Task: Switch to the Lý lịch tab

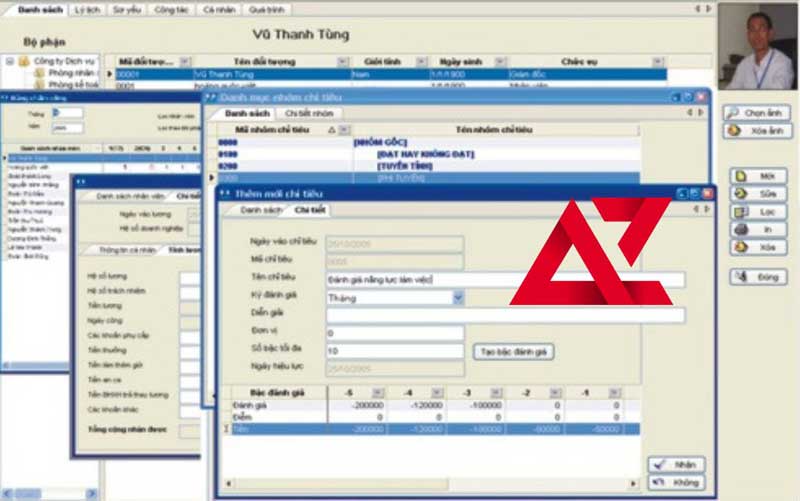Action: coord(87,10)
